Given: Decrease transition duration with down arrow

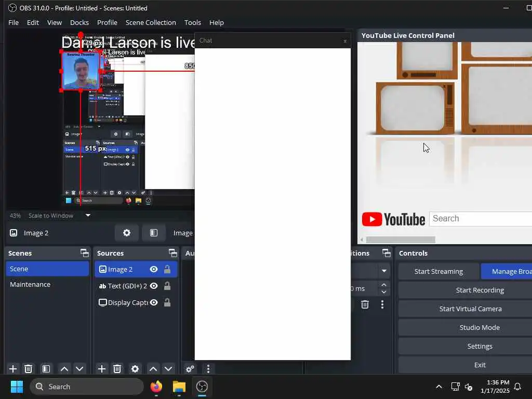Looking at the screenshot, I should click(384, 292).
